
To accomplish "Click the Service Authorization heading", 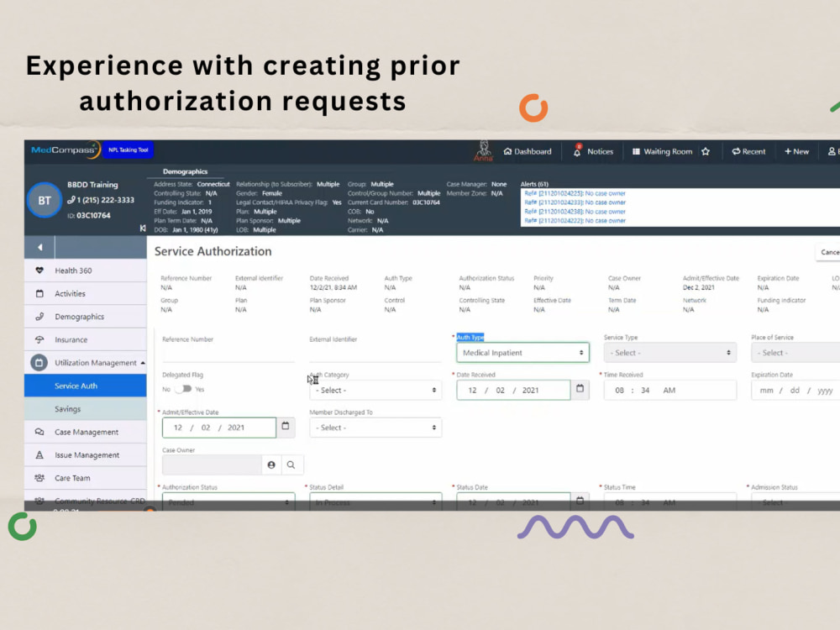I will (213, 251).
